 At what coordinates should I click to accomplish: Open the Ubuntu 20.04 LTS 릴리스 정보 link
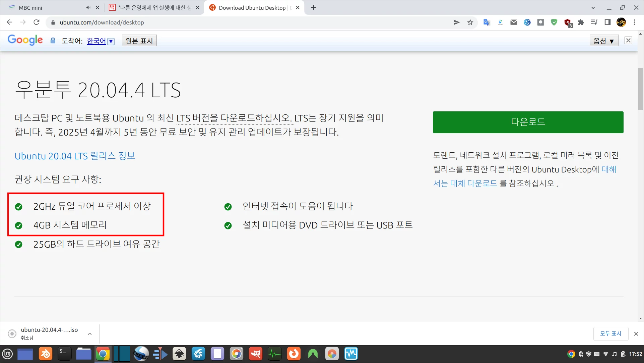pos(75,156)
